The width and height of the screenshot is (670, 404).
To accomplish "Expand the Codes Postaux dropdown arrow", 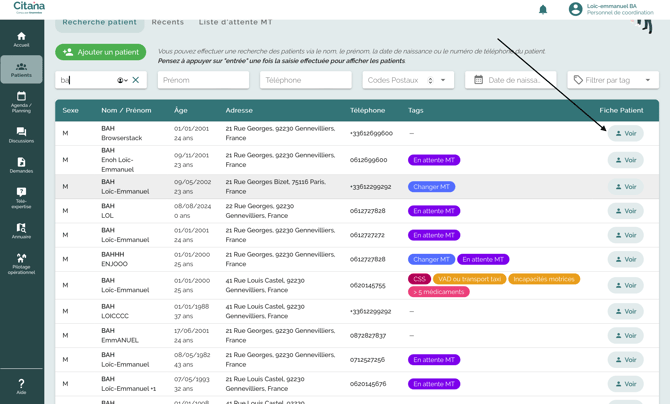I will 443,80.
